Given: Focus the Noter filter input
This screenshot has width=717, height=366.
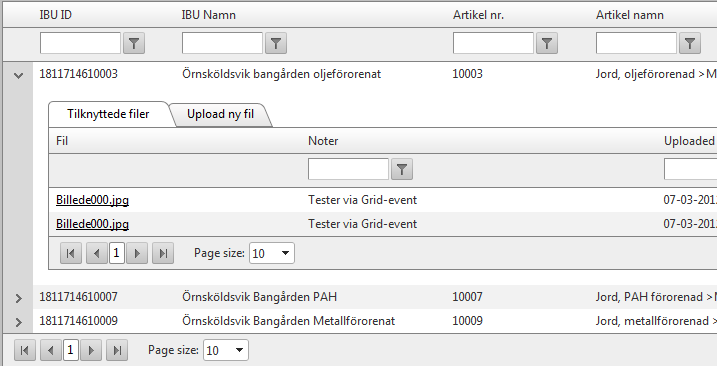Looking at the screenshot, I should click(348, 169).
